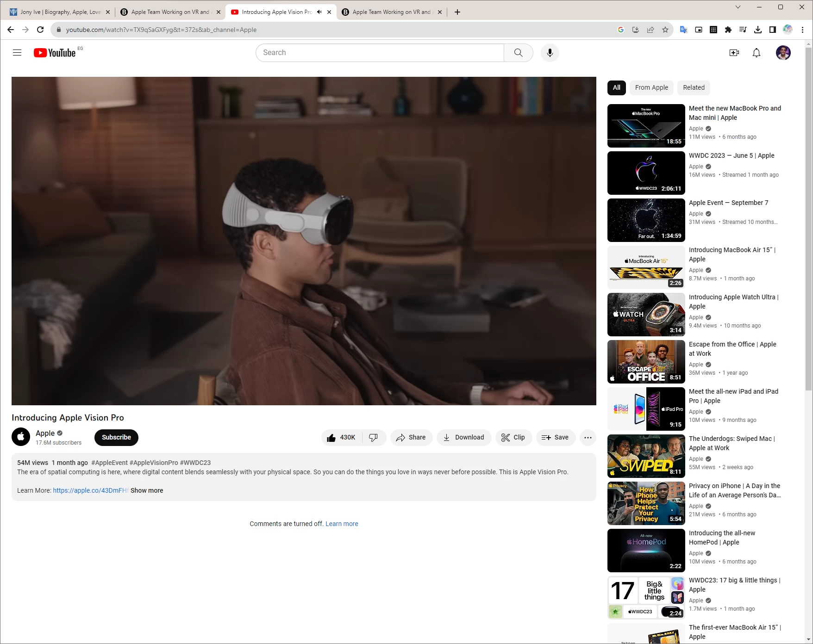This screenshot has width=813, height=644.
Task: Dislike the video with thumbs down
Action: 373,437
